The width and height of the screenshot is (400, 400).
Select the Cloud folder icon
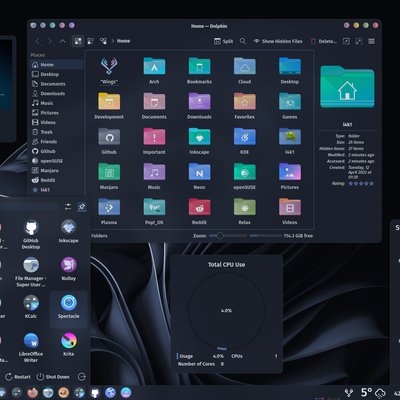pyautogui.click(x=244, y=66)
